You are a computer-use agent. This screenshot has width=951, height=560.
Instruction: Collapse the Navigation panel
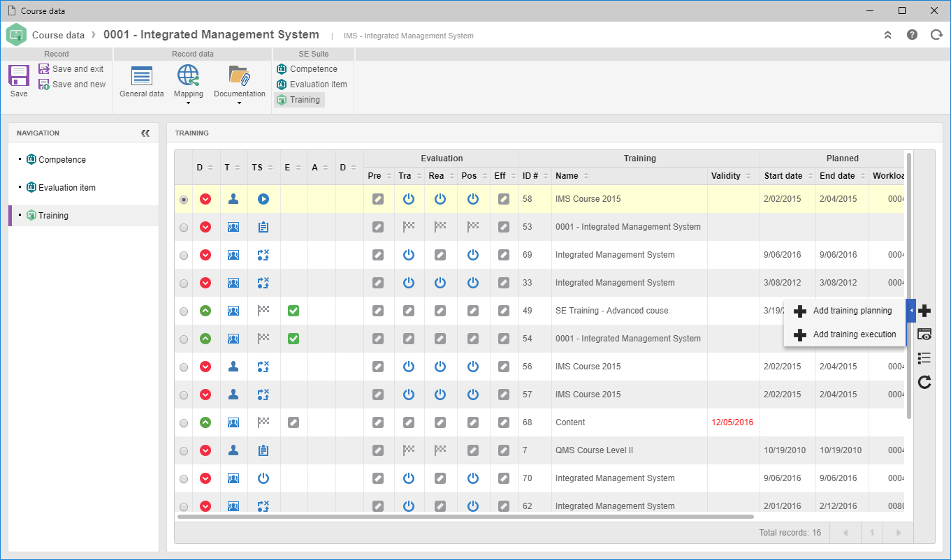[145, 133]
